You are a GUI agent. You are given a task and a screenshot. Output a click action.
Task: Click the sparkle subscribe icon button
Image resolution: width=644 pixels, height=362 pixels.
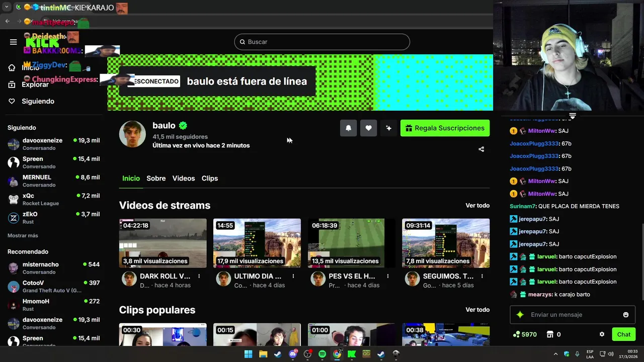tap(388, 128)
